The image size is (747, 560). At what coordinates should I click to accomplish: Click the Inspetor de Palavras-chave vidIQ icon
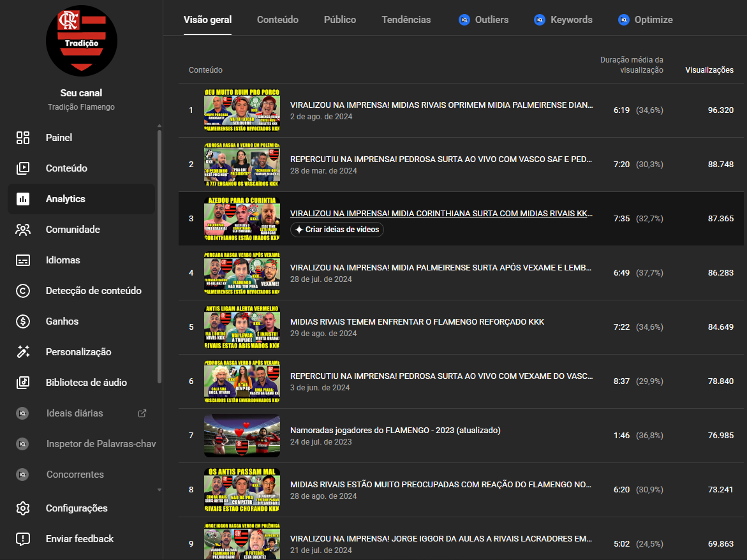point(22,444)
